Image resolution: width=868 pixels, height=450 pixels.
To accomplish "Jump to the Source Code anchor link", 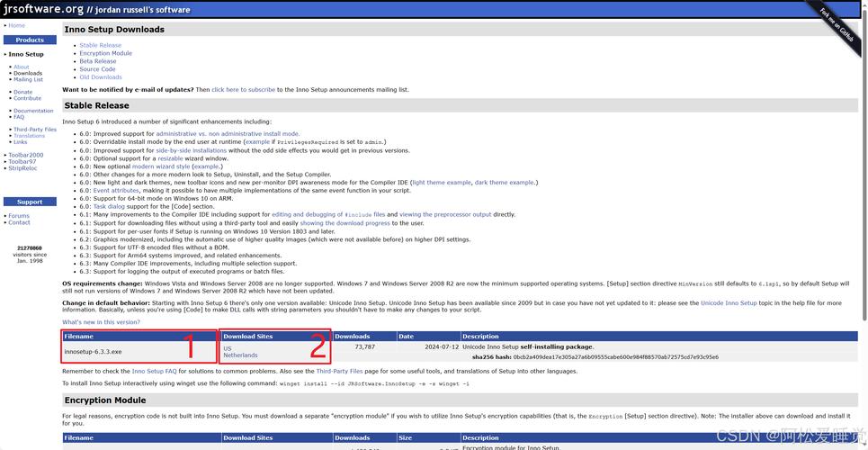I will 97,69.
